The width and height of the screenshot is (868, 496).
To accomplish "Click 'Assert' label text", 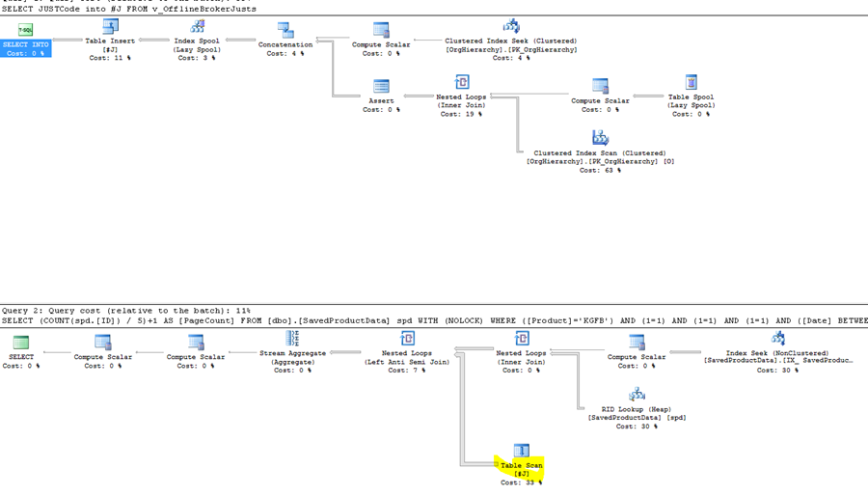I will point(381,100).
